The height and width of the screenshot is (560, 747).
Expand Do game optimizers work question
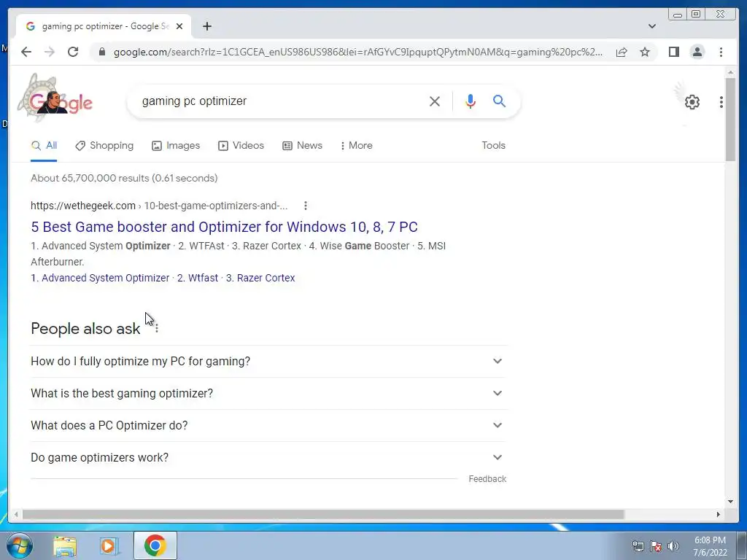click(268, 458)
